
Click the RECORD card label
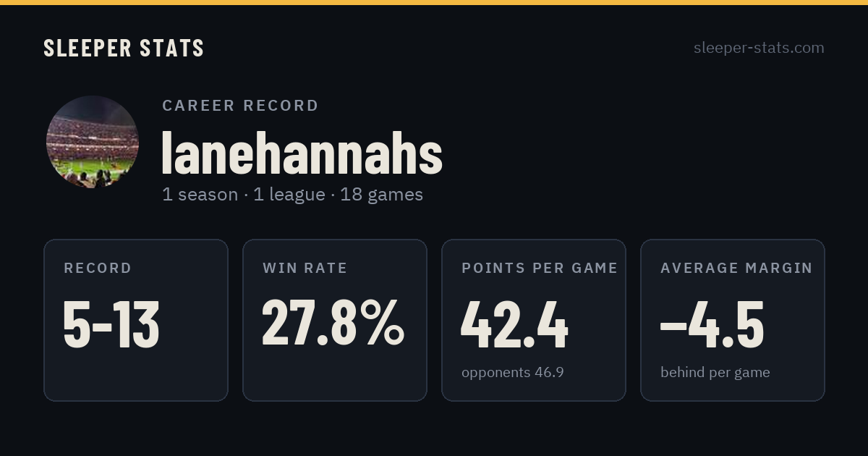coord(98,268)
